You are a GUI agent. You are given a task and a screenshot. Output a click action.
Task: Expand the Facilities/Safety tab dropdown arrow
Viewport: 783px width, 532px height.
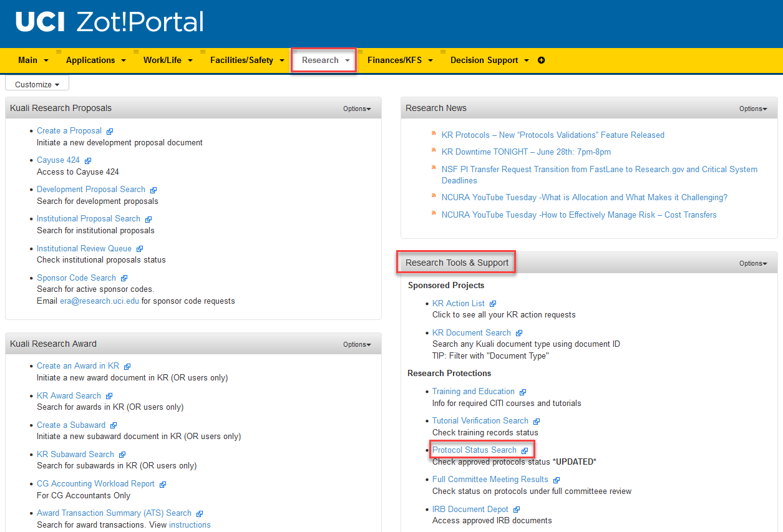coord(282,60)
